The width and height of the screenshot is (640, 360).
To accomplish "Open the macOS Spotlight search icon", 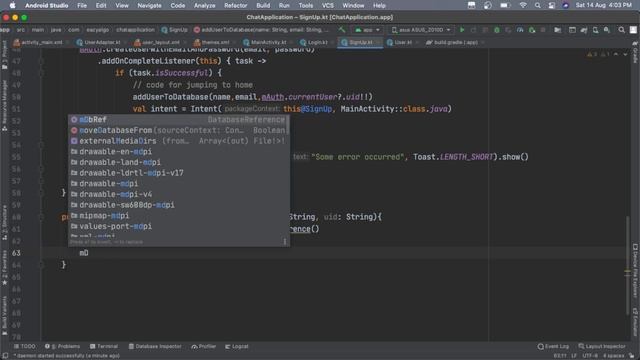I will [x=538, y=5].
